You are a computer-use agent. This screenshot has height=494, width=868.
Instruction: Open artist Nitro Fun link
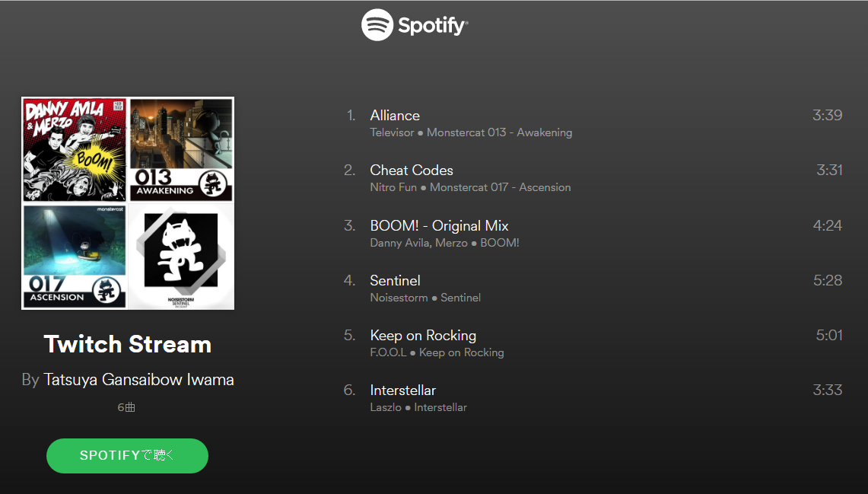coord(393,187)
